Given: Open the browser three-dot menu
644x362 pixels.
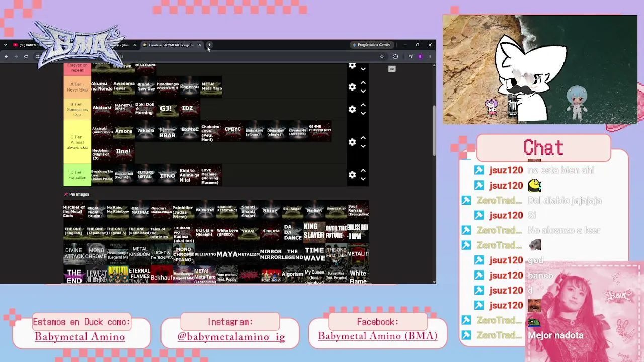Looking at the screenshot, I should pyautogui.click(x=430, y=56).
